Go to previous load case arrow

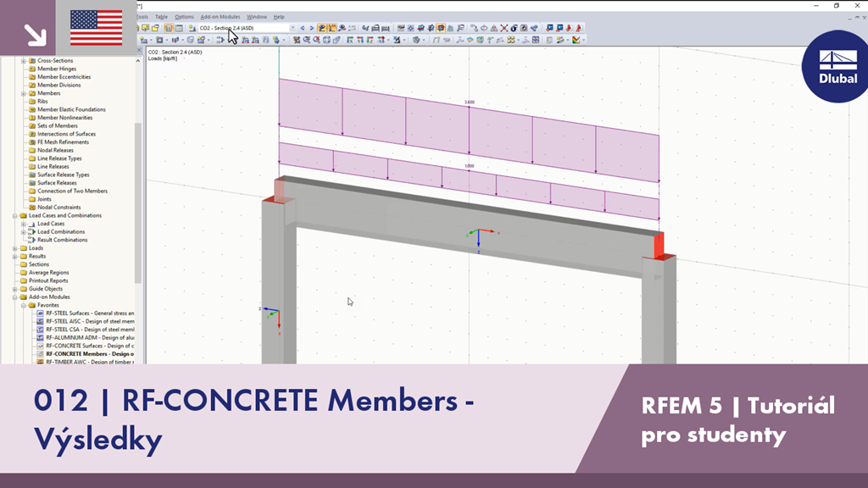(x=302, y=28)
